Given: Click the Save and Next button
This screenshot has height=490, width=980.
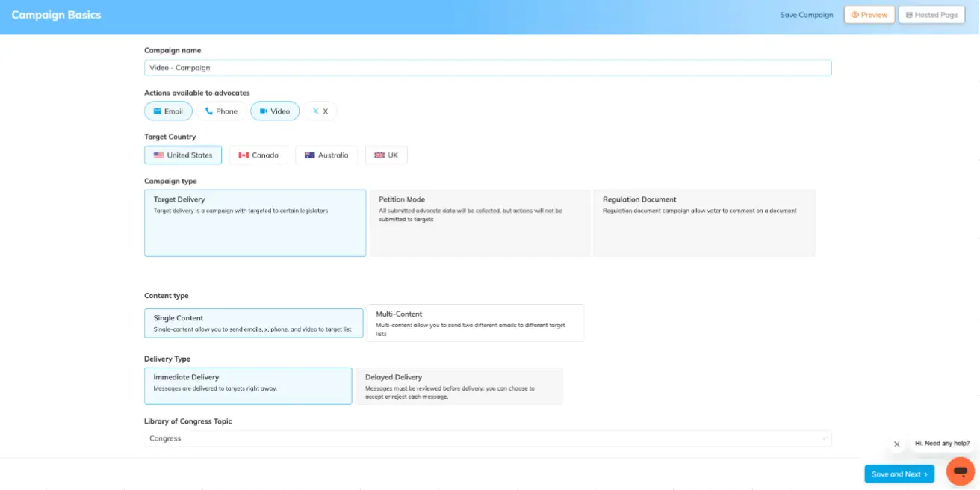Looking at the screenshot, I should [899, 474].
